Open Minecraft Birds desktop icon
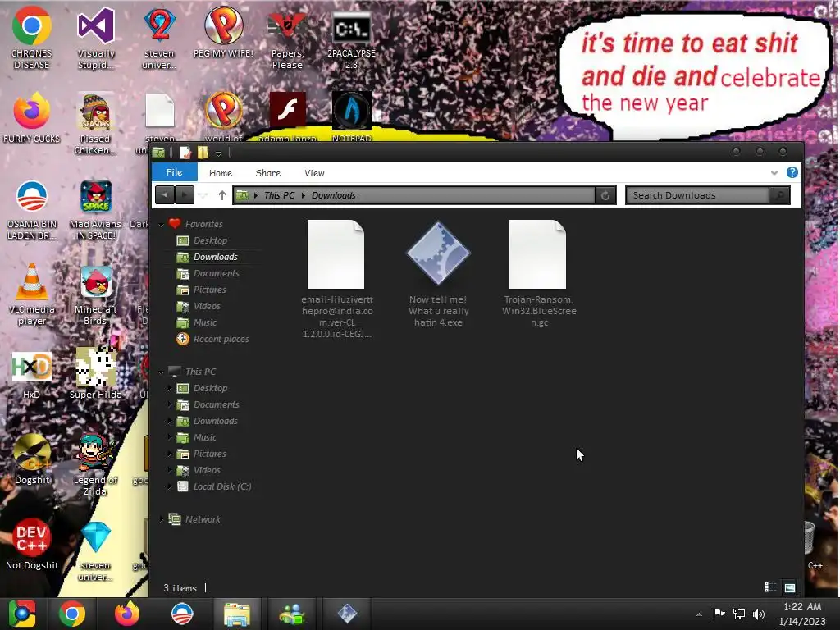The height and width of the screenshot is (630, 840). (x=95, y=294)
